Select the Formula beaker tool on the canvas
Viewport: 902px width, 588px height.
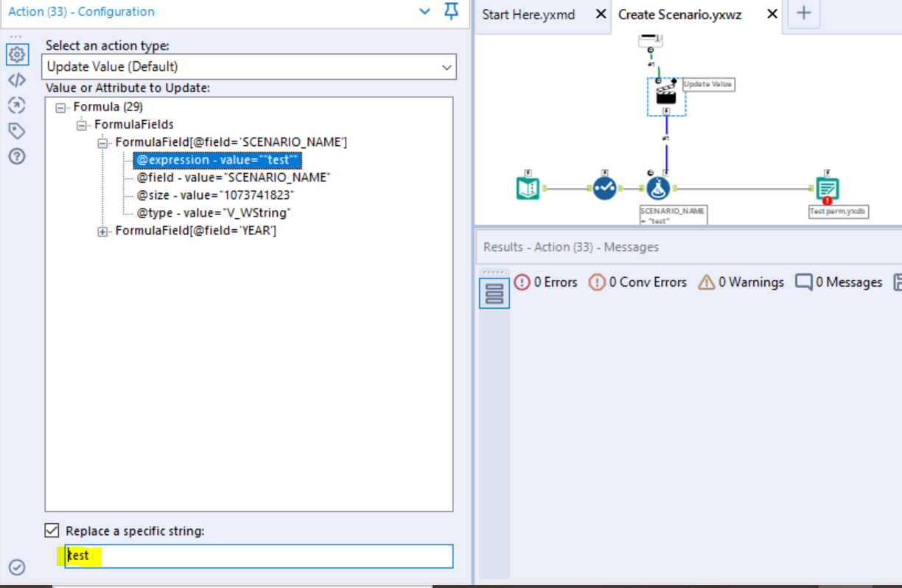pos(658,188)
